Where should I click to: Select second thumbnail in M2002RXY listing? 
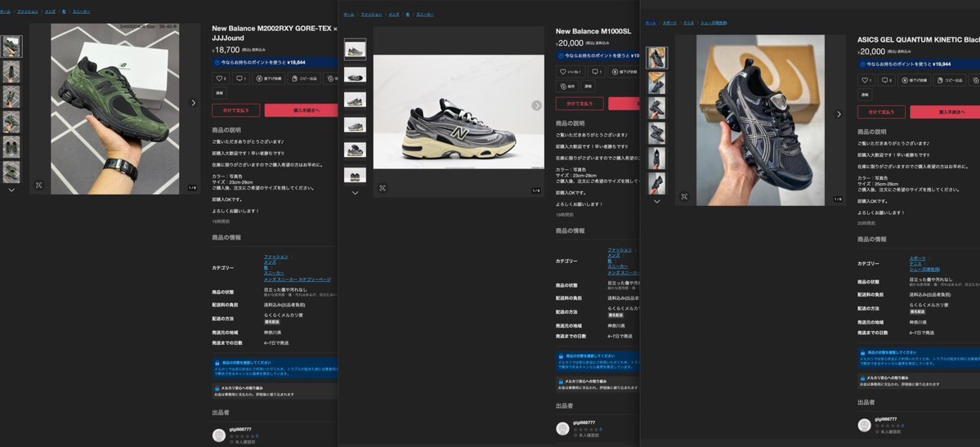pyautogui.click(x=11, y=71)
